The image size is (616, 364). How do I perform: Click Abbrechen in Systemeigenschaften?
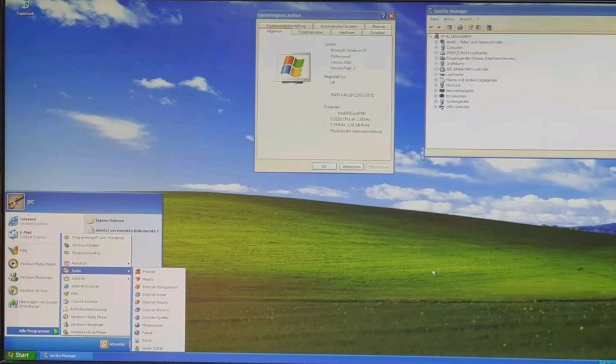351,167
